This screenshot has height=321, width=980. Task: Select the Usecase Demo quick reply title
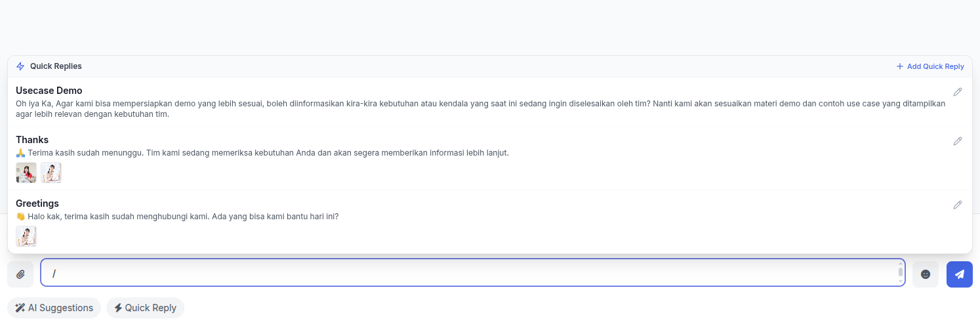pos(49,91)
